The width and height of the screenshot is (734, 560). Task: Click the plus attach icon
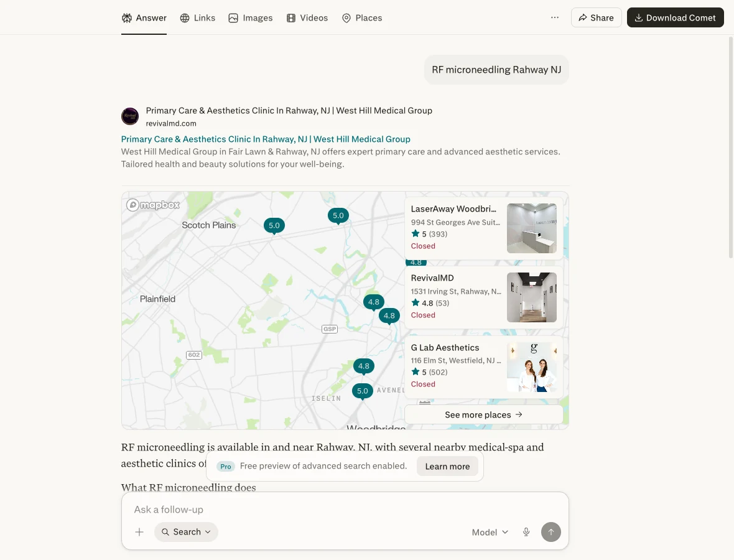pyautogui.click(x=139, y=532)
